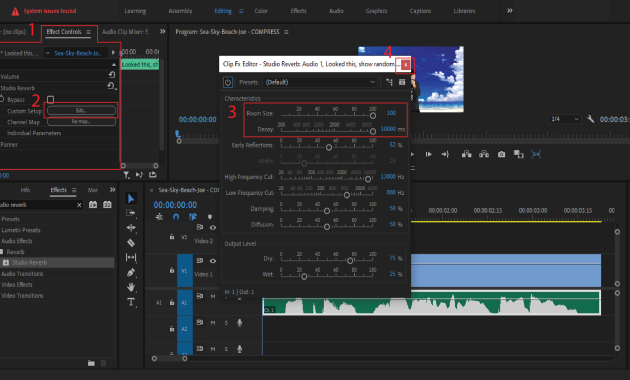
Task: Reset the Studio Reverb effect
Action: [110, 86]
